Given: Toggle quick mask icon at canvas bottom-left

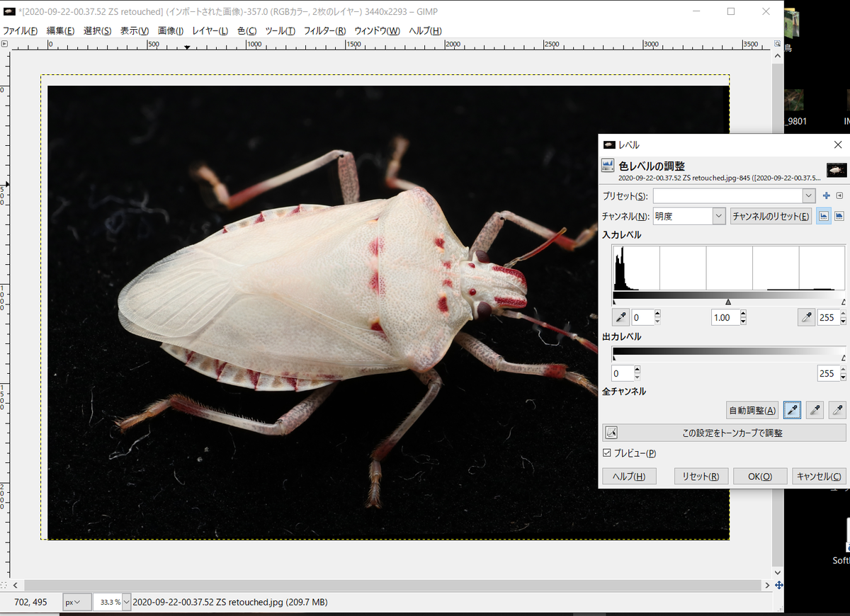Looking at the screenshot, I should [x=4, y=585].
